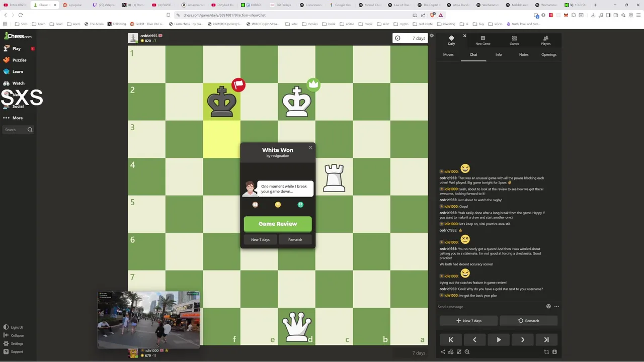Click the share game icon
Viewport: 644px width, 362px height.
coord(443,352)
